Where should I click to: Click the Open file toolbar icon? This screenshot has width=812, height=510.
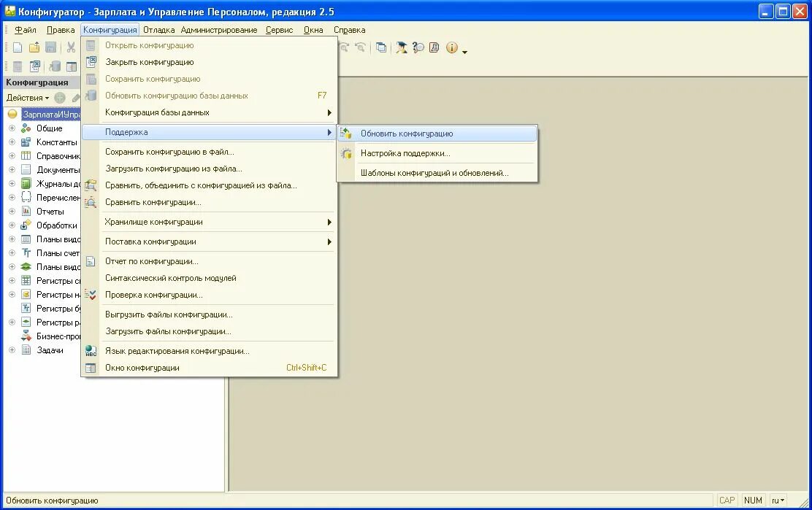tap(34, 47)
